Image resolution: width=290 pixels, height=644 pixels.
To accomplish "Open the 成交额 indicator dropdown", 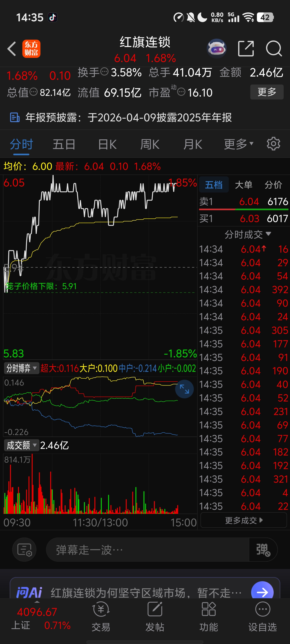I will coord(21,445).
